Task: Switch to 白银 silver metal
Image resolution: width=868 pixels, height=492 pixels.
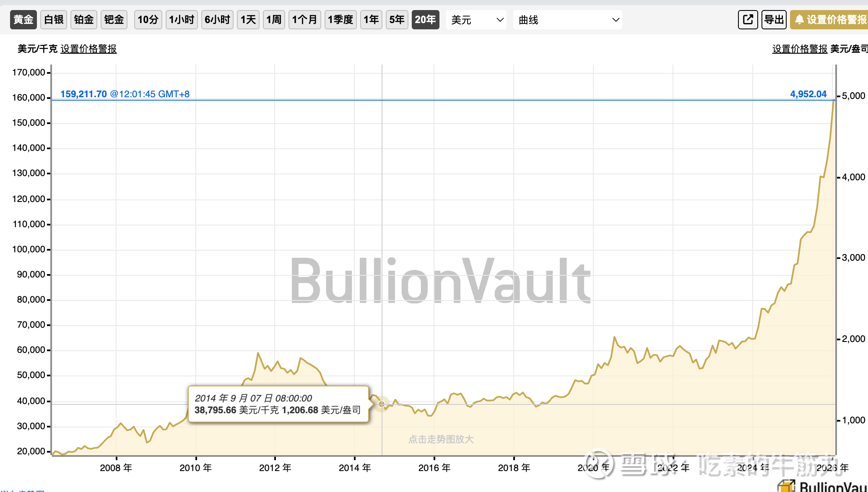Action: [54, 20]
